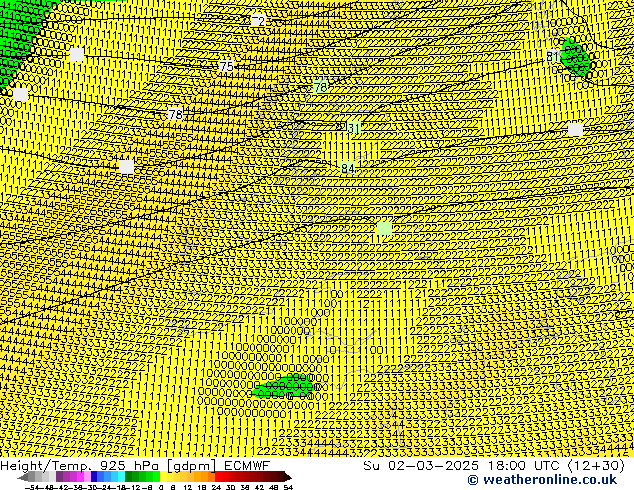This screenshot has height=490, width=634.
Task: Click the magenta legend swatch above -36
Action: pyautogui.click(x=80, y=477)
